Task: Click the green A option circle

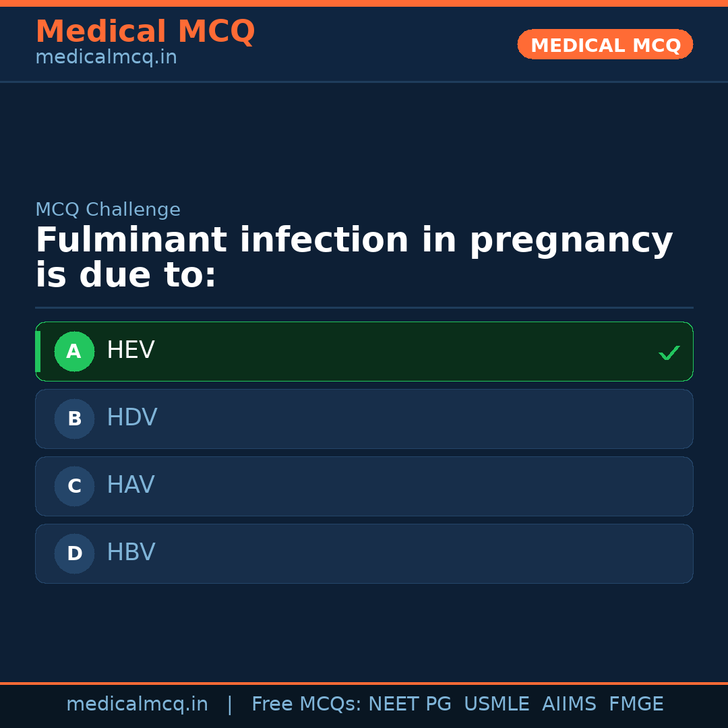Action: (74, 351)
